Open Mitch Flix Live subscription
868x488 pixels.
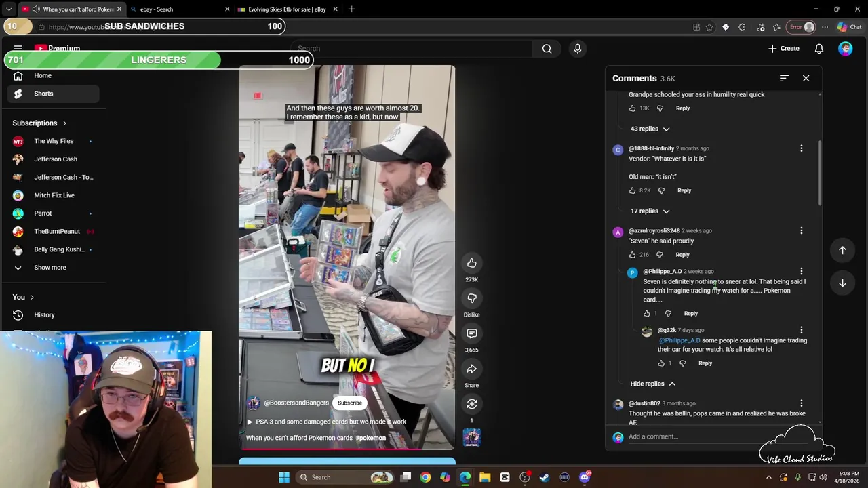pyautogui.click(x=53, y=195)
